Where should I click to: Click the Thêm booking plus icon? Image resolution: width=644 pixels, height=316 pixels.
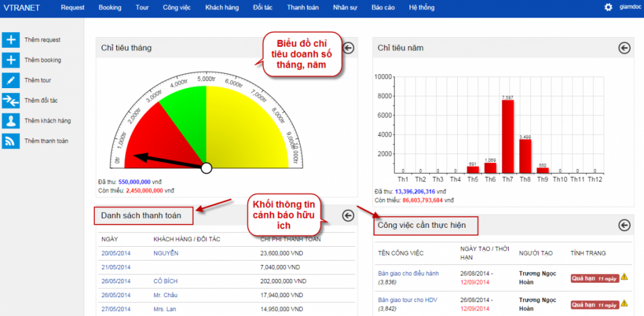pos(11,60)
